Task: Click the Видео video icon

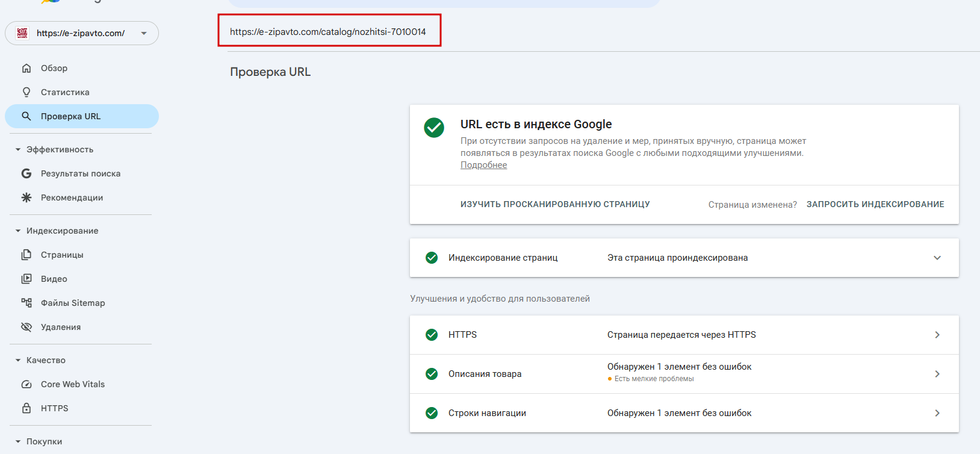Action: (x=26, y=279)
